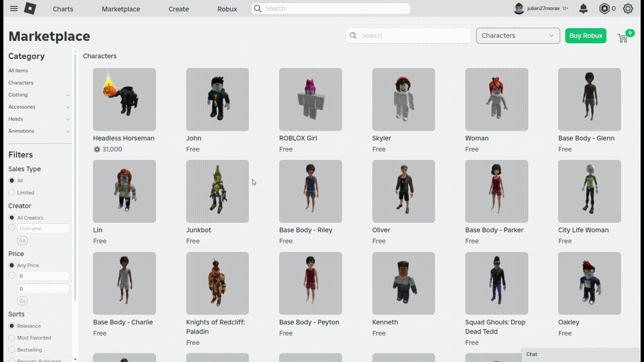Open the Oliver character thumbnail
This screenshot has width=644, height=362.
tap(404, 192)
